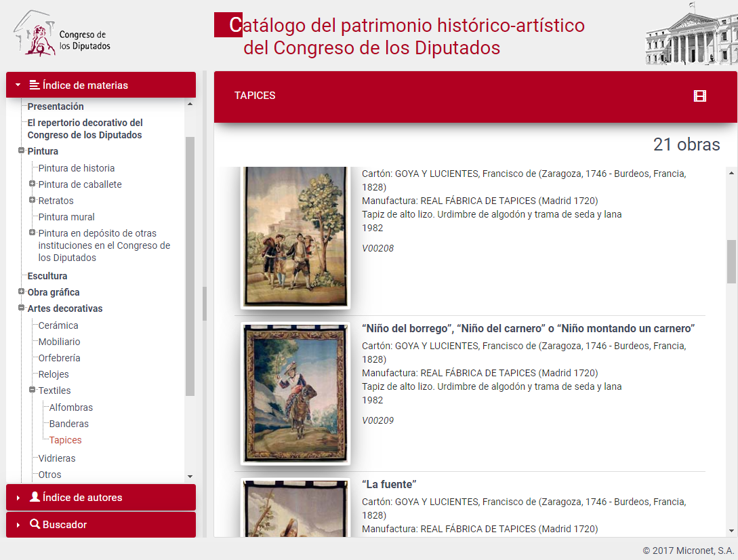Click the index tree scroll up arrow

[x=190, y=104]
